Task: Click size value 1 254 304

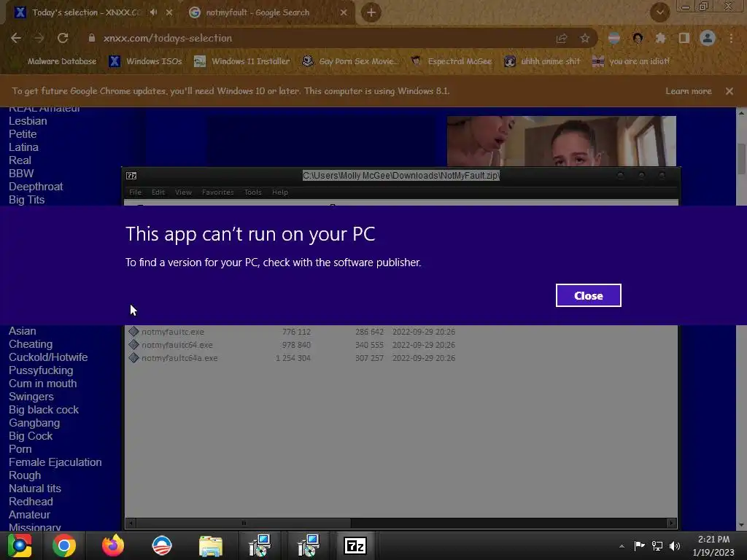Action: pos(293,357)
